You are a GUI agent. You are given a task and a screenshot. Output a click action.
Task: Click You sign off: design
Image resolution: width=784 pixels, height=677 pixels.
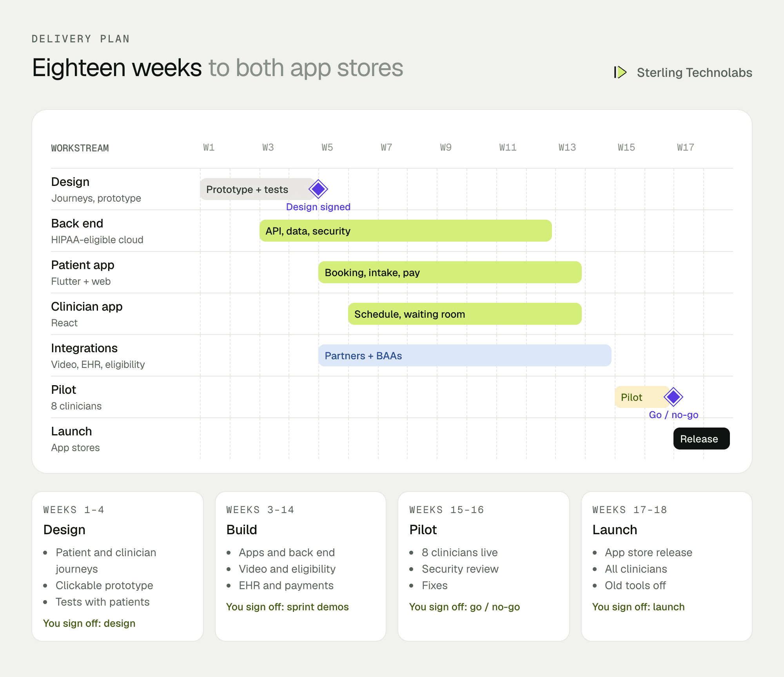89,623
